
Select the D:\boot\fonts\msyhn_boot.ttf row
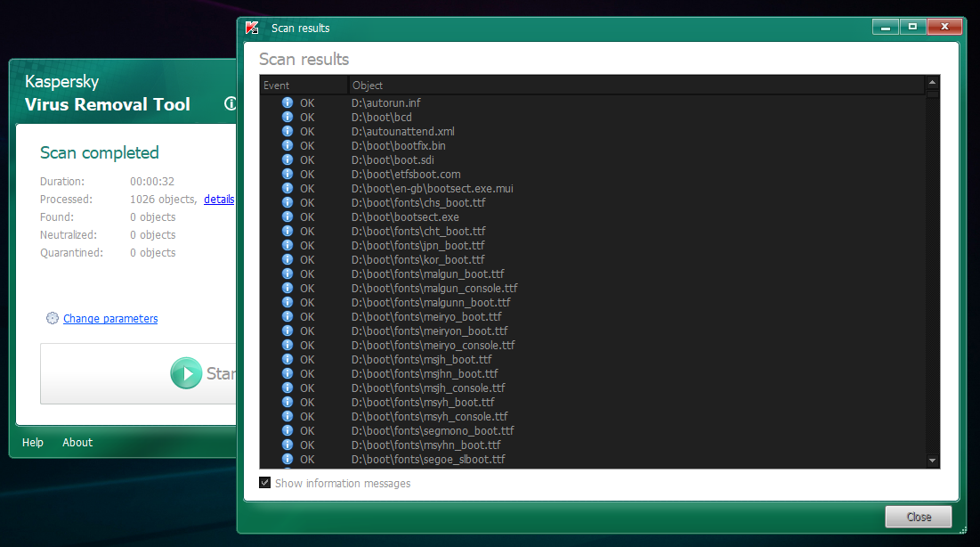coord(593,445)
